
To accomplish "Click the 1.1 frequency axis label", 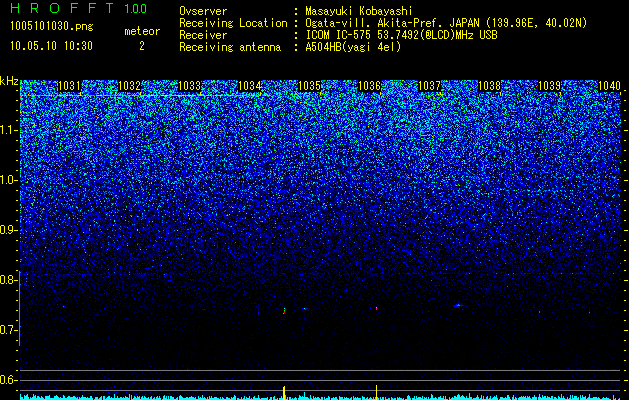I will pos(8,130).
